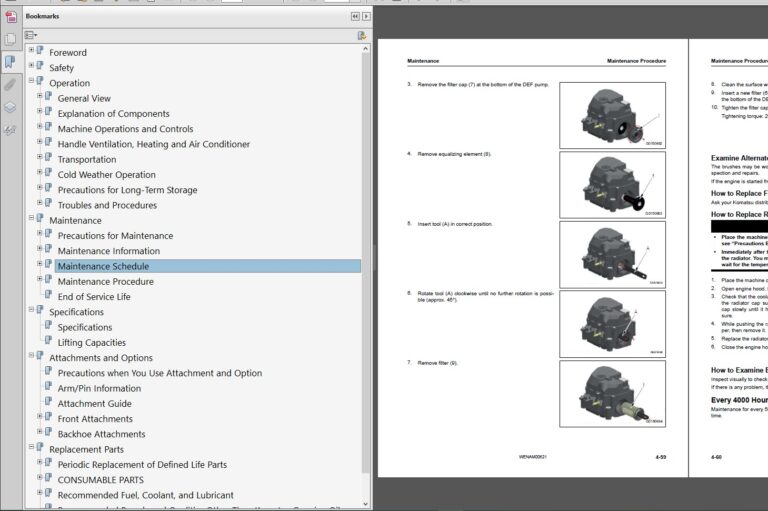Go to the Lifting Capacities bookmark

pos(91,343)
